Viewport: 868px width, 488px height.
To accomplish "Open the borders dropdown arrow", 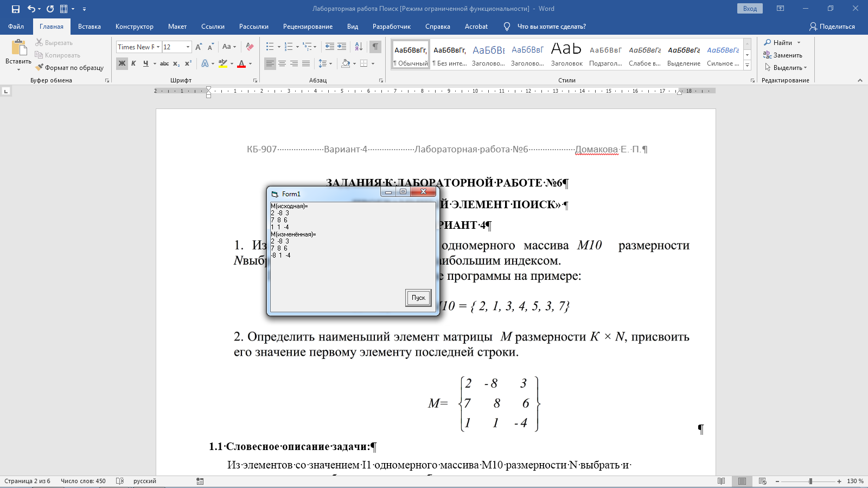I will pos(373,63).
